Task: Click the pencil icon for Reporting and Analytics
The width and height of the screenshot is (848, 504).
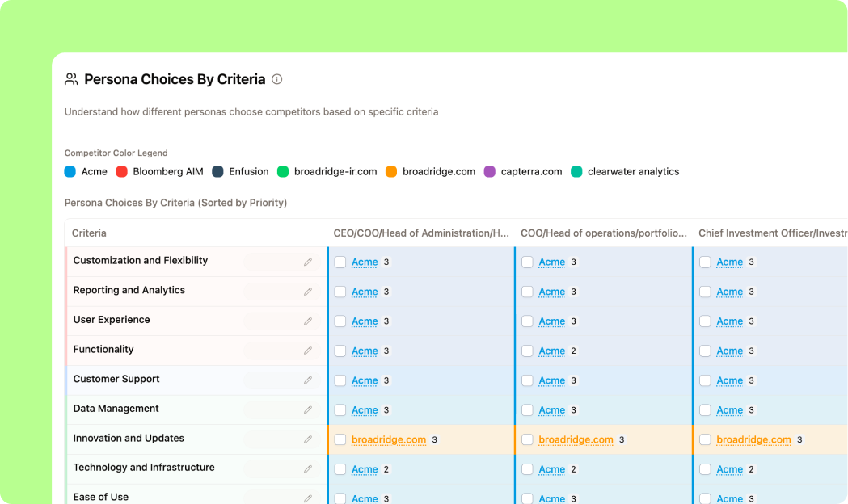Action: click(x=308, y=292)
